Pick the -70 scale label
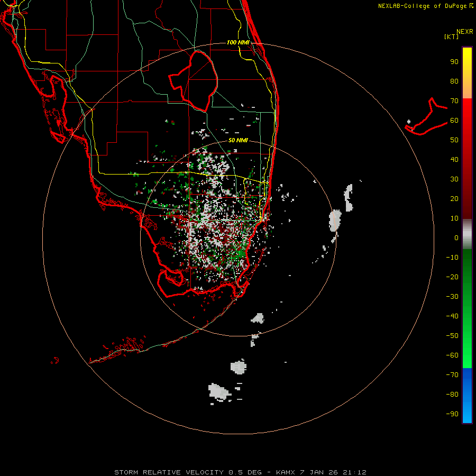This screenshot has width=476, height=476. tap(452, 375)
